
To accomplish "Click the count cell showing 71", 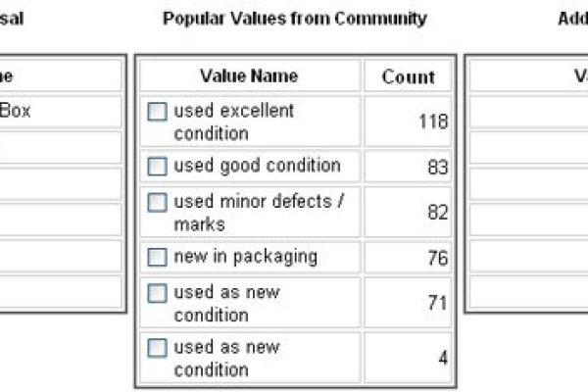I will click(x=408, y=303).
